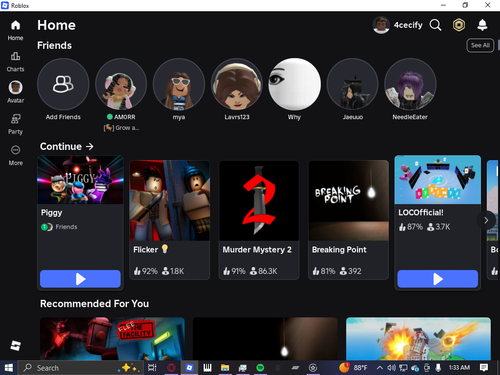Open the Flicker game card
Screen dimensions: 500x375
click(x=170, y=220)
